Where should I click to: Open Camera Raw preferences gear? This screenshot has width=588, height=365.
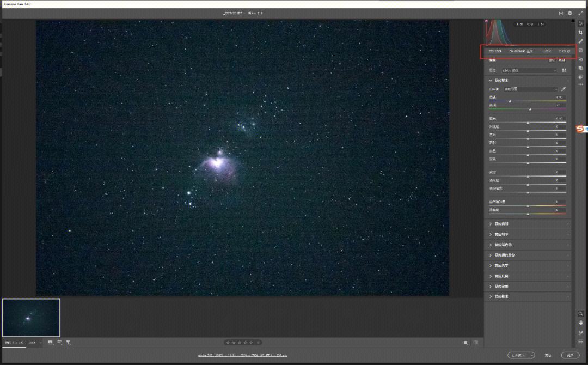coord(570,13)
